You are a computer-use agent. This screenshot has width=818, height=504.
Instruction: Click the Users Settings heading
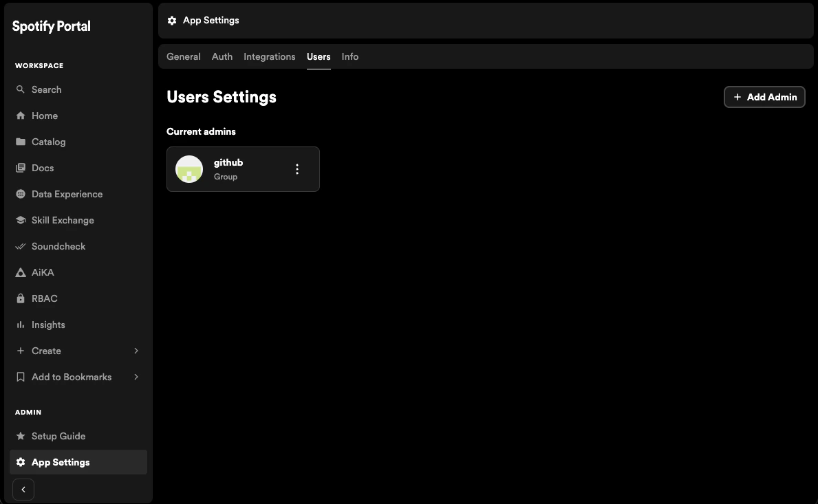coord(222,97)
